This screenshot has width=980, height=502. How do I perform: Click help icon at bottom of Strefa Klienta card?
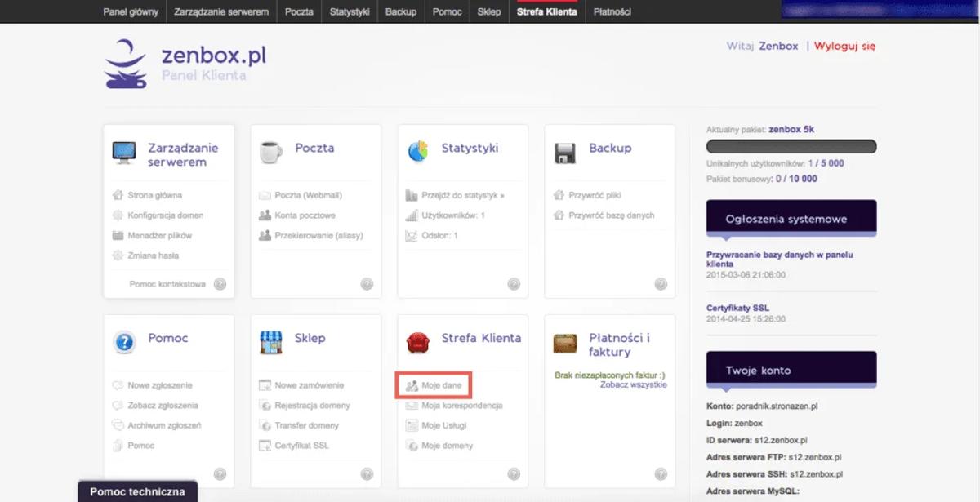(514, 473)
